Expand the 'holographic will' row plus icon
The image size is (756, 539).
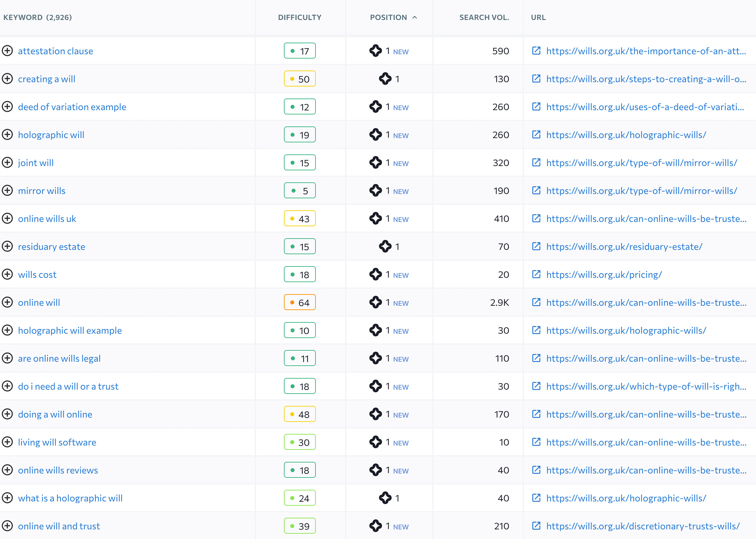coord(7,135)
